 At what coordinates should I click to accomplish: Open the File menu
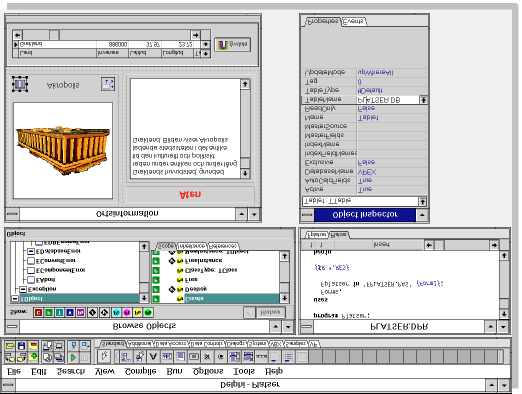14,371
